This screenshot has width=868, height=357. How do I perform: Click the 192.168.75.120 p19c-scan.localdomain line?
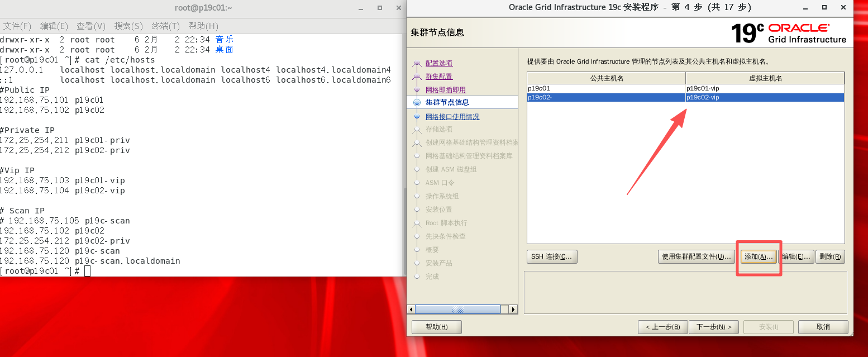click(x=90, y=261)
